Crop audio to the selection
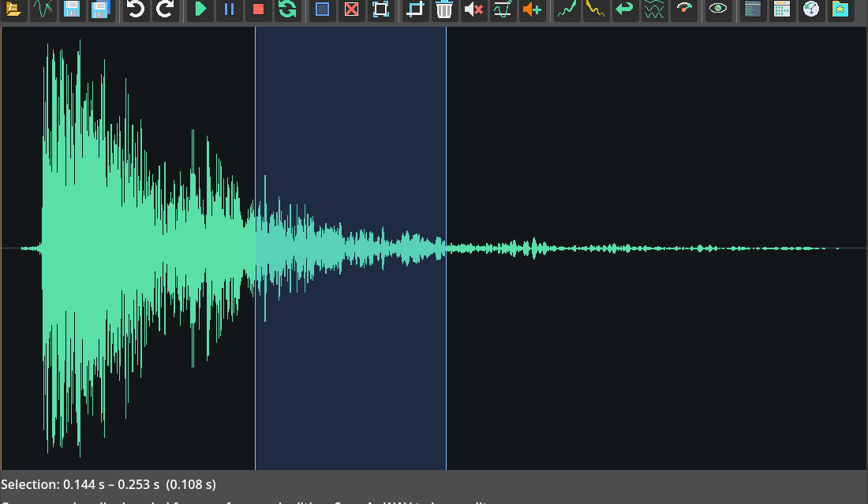868x504 pixels. [415, 9]
